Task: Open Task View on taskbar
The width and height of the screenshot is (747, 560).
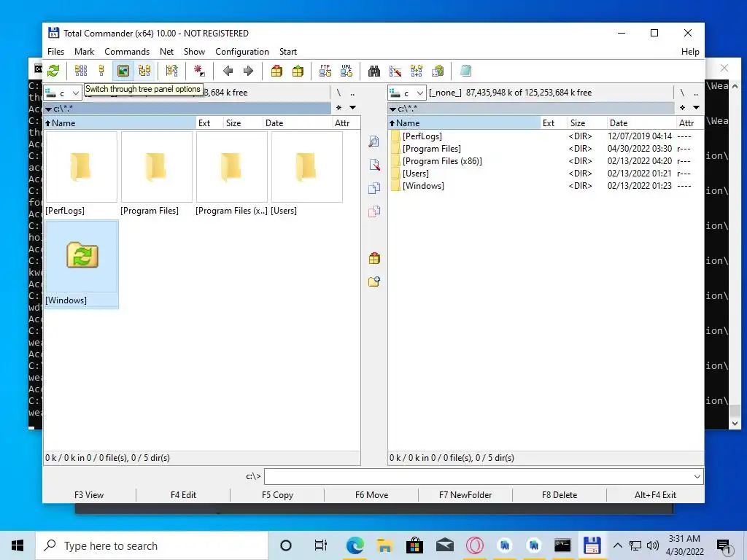Action: point(321,545)
